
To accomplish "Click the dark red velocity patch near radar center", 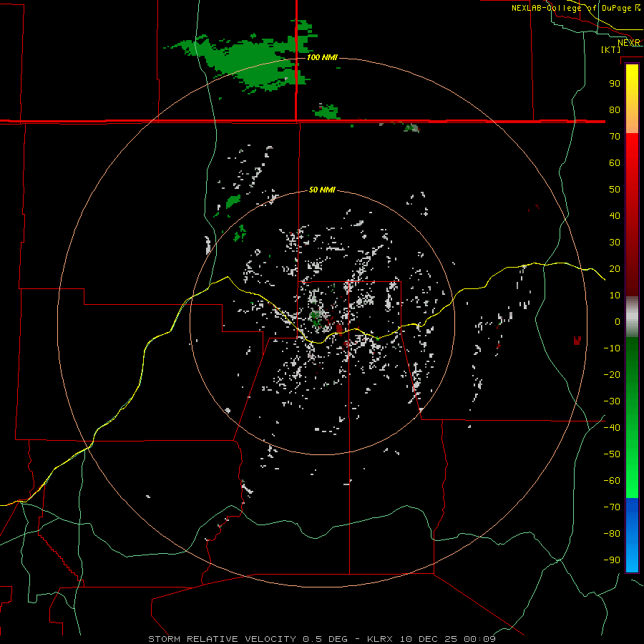I will [339, 328].
